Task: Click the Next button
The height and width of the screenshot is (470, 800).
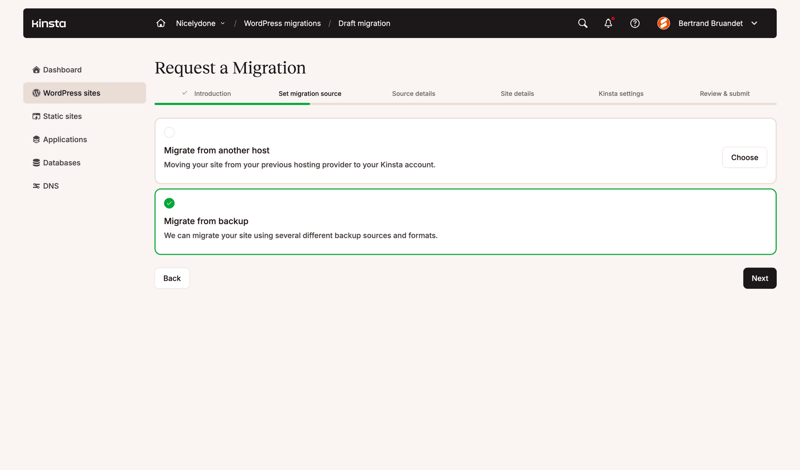Action: pyautogui.click(x=759, y=278)
